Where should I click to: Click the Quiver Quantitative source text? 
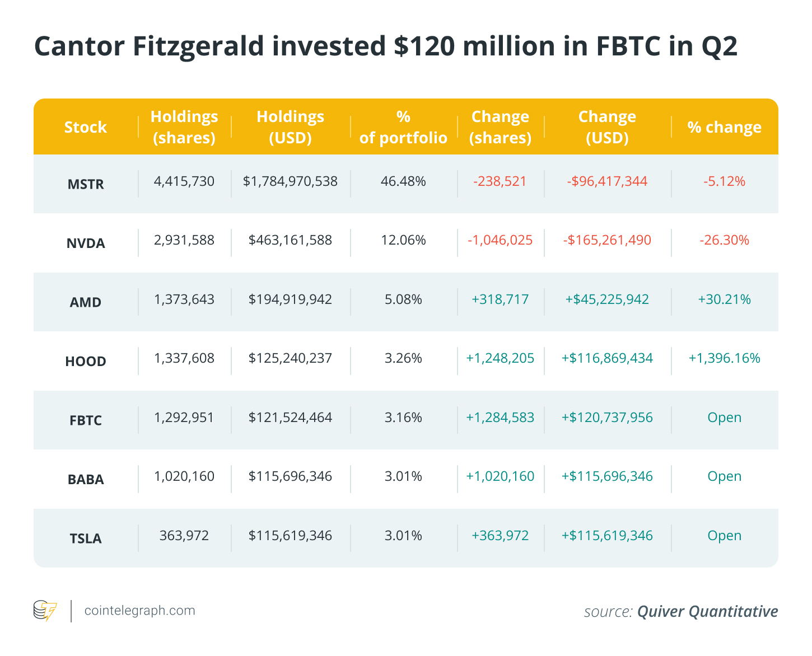tap(707, 611)
